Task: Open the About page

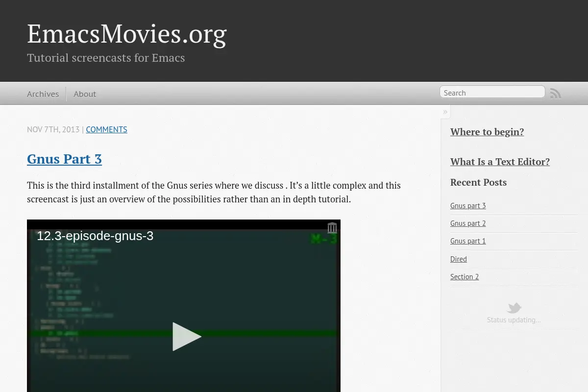Action: point(85,94)
